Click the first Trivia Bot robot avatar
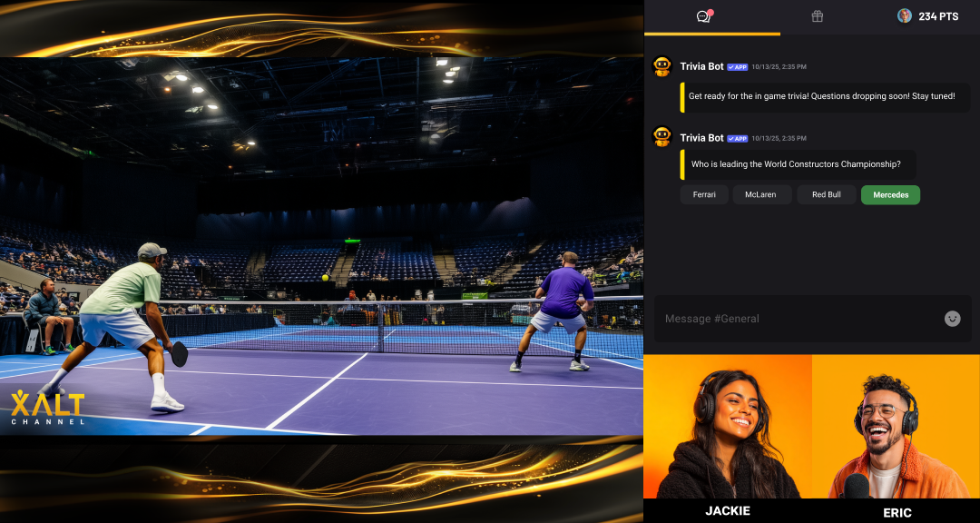This screenshot has width=980, height=523. point(663,65)
